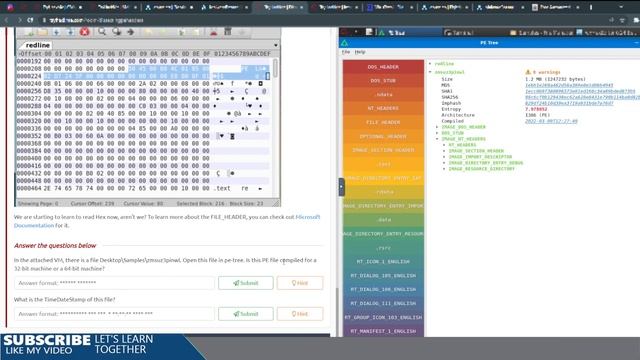Open the Help menu in PE Tree
Image resolution: width=640 pixels, height=360 pixels.
tap(360, 52)
